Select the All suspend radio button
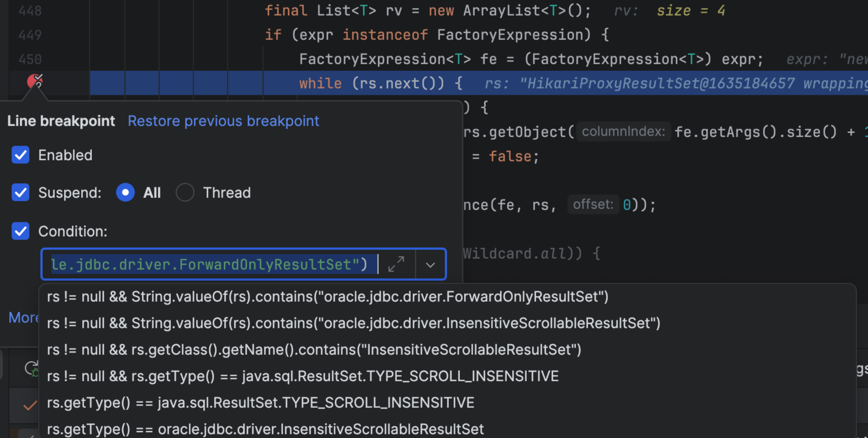The height and width of the screenshot is (438, 868). (125, 192)
